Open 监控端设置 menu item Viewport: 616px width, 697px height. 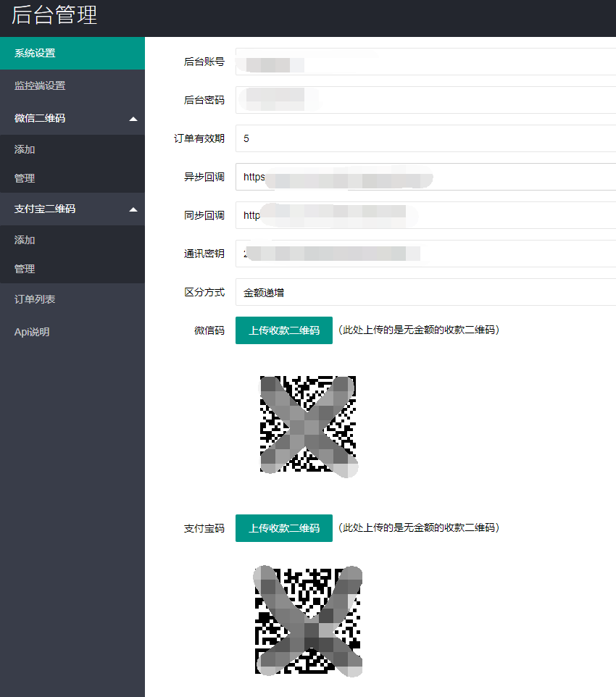pyautogui.click(x=72, y=85)
